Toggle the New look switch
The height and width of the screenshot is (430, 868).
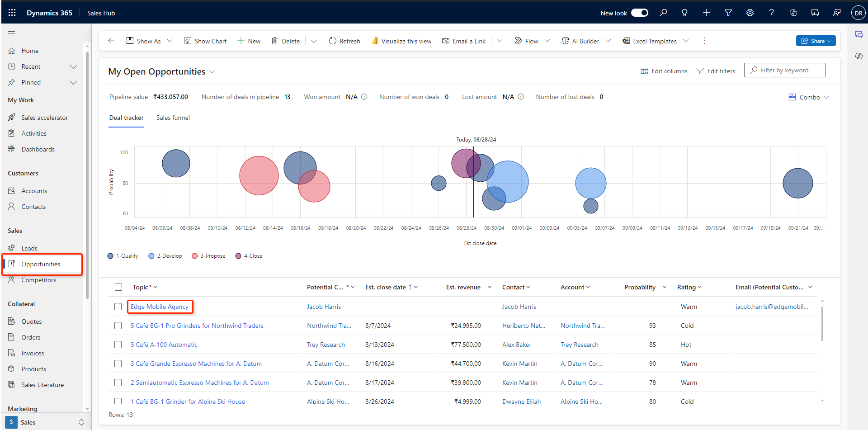640,13
